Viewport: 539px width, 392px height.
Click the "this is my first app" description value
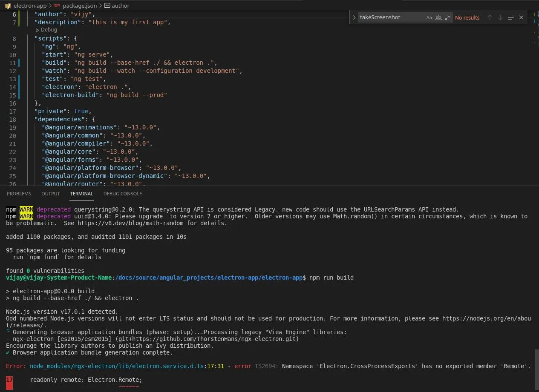[127, 22]
